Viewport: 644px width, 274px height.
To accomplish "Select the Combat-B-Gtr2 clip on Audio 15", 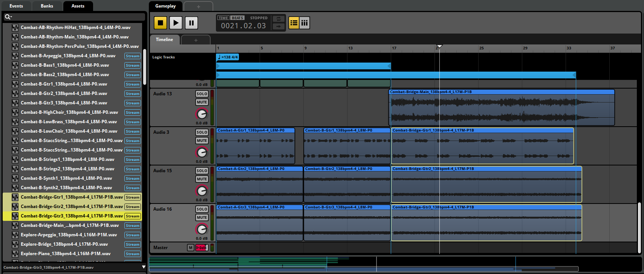I will pyautogui.click(x=347, y=184).
